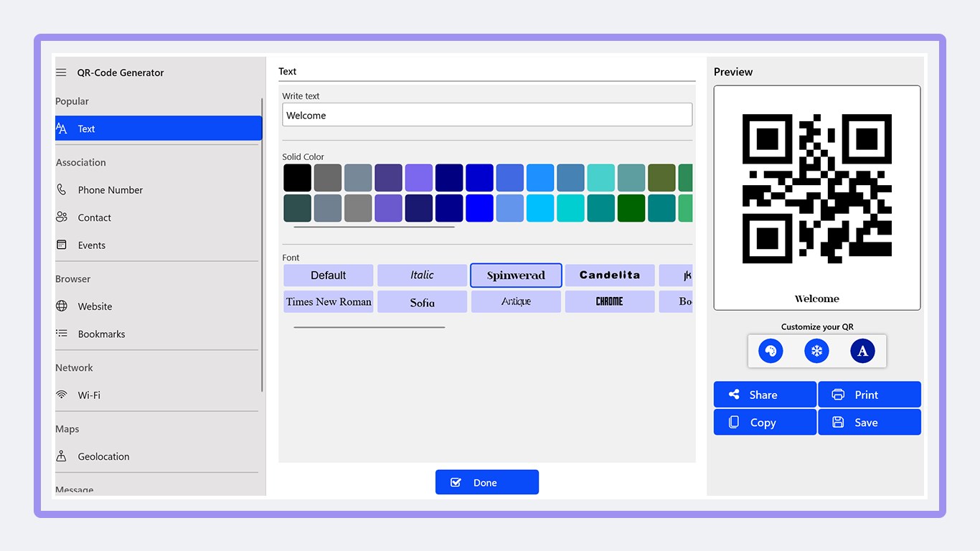980x551 pixels.
Task: Click the Customize your QR label
Action: click(x=817, y=326)
